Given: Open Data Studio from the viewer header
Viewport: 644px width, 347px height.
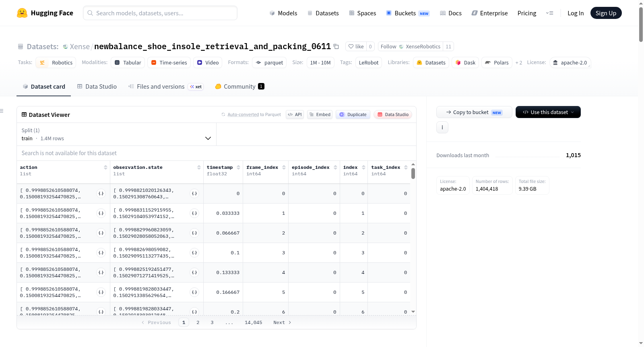Looking at the screenshot, I should tap(393, 114).
